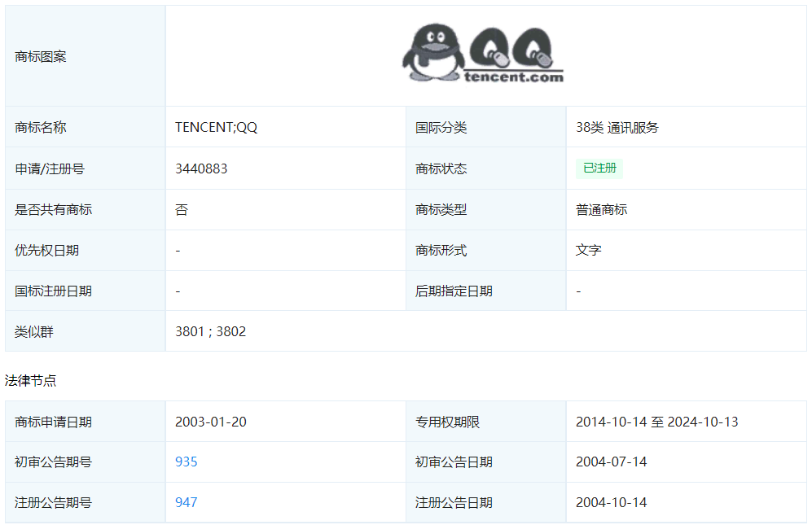Select the 38类 通讯服务 classification value
This screenshot has width=812, height=525.
[617, 127]
